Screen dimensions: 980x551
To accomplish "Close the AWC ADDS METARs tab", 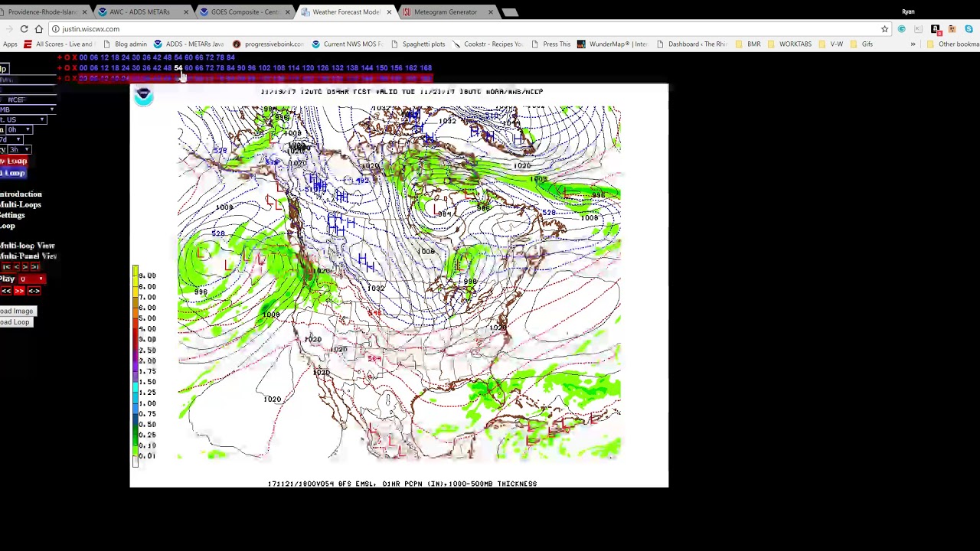I will 185,12.
